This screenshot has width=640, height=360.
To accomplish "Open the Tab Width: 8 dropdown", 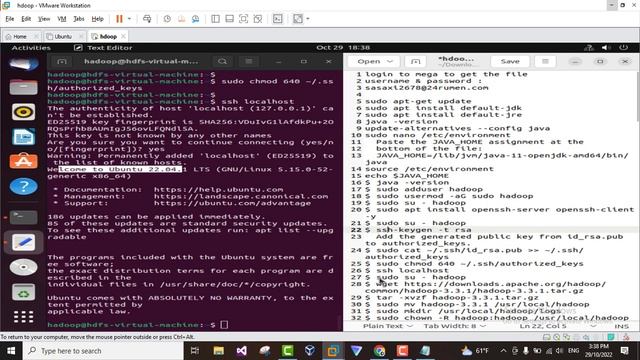I will [x=455, y=326].
